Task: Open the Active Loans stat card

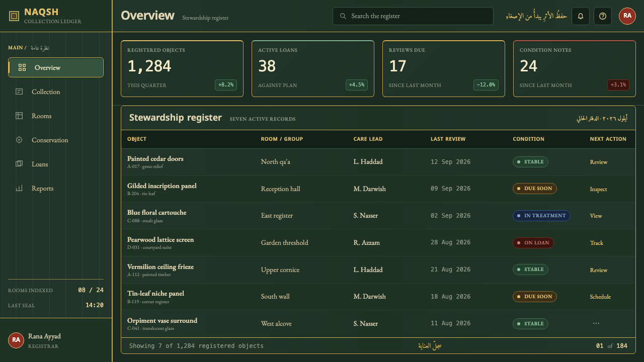Action: point(313,68)
